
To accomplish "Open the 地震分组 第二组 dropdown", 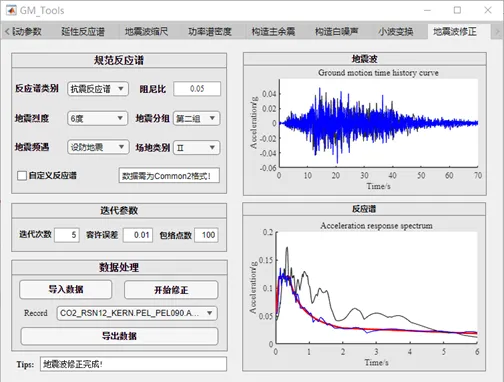I will click(196, 118).
